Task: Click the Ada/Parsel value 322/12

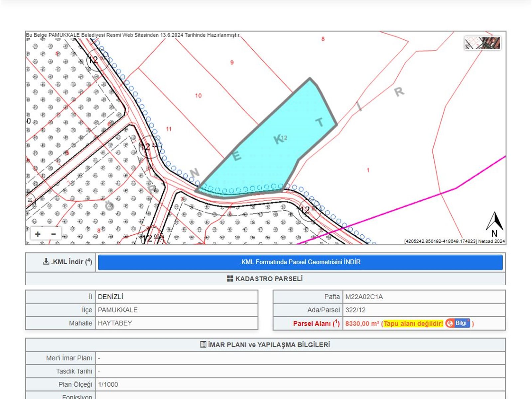Action: pos(355,310)
